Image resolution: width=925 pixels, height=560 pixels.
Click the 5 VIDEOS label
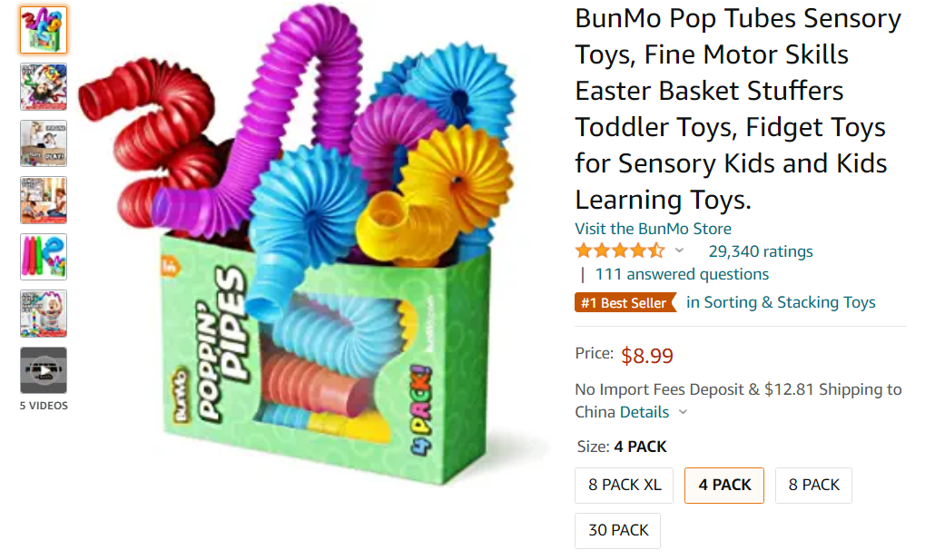(x=44, y=406)
